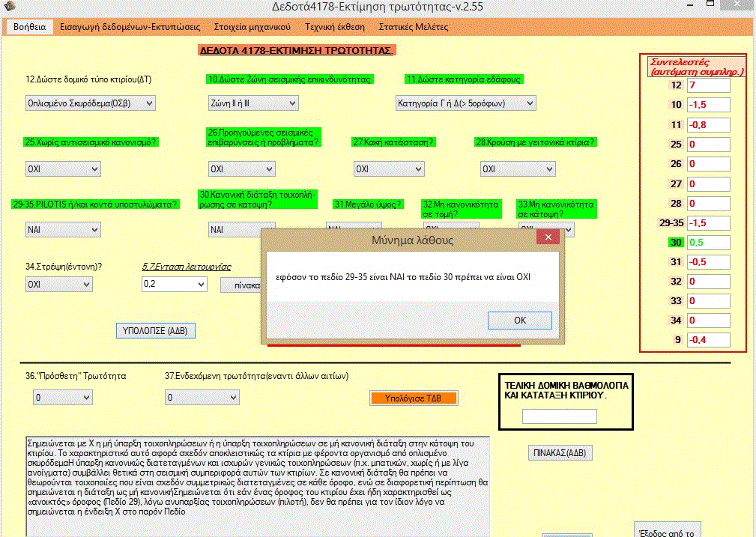This screenshot has width=756, height=537.
Task: Expand the Ζώνη II ή III seismic zone dropdown
Action: 267,103
